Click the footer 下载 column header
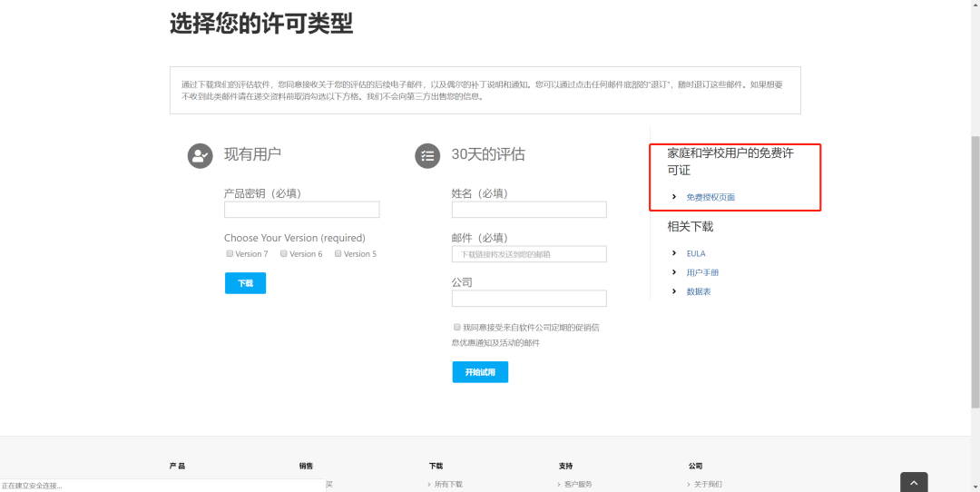 [x=436, y=466]
